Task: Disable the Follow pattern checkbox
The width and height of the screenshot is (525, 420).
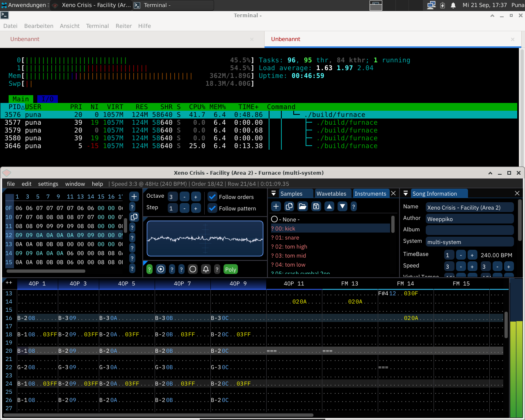Action: tap(212, 208)
